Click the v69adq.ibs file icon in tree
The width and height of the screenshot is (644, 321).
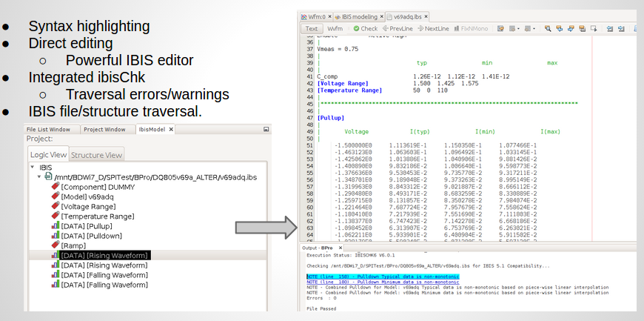tap(49, 177)
